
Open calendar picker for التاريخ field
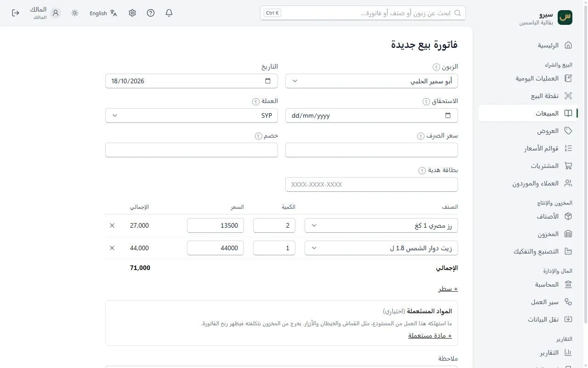(x=268, y=81)
